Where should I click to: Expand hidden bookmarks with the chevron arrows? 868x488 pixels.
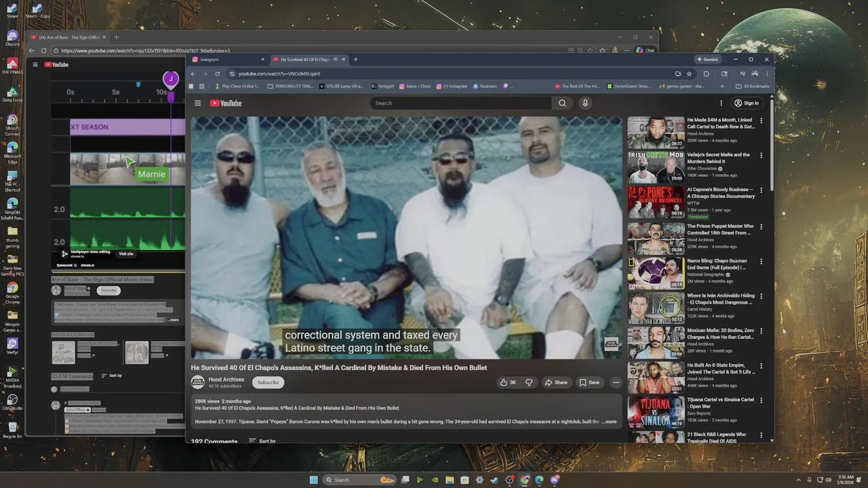pyautogui.click(x=722, y=86)
